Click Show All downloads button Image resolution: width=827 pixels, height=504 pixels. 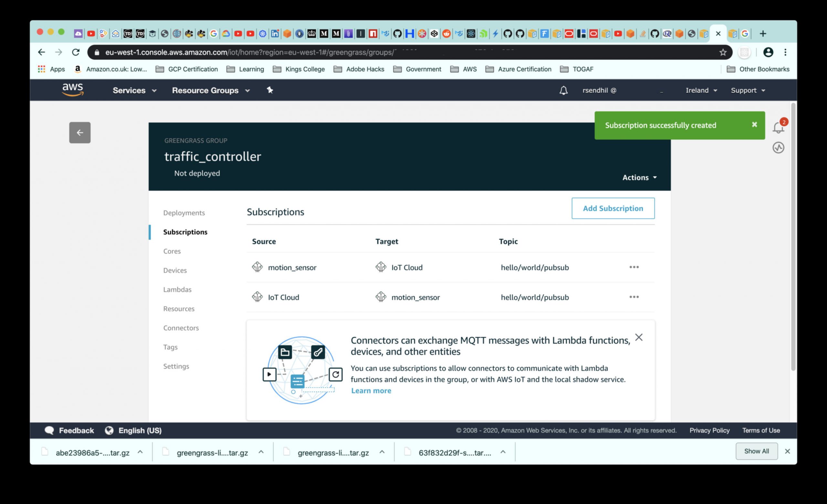[756, 451]
